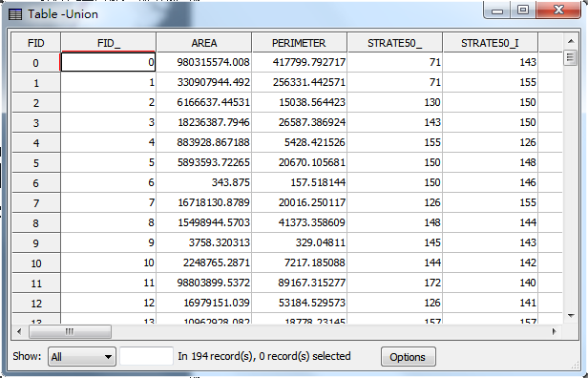Click STRATE50_I cell with value 140
Viewport: 588px width, 378px height.
pyautogui.click(x=490, y=283)
